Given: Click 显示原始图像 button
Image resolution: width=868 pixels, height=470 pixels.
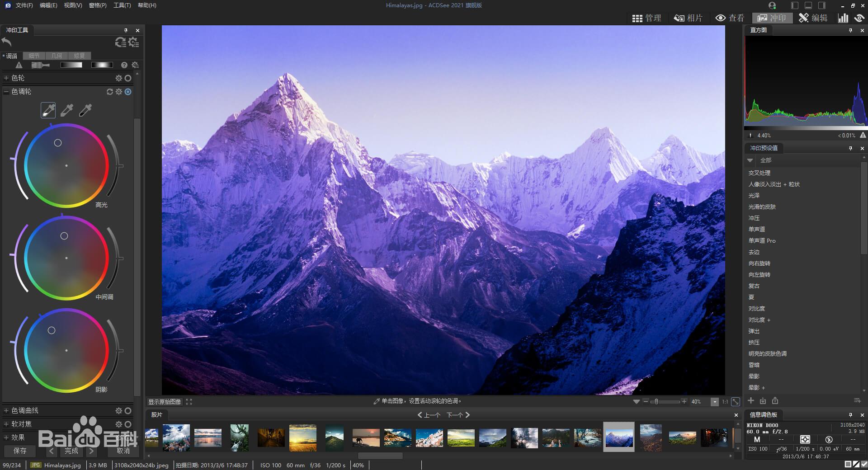Looking at the screenshot, I should [165, 402].
